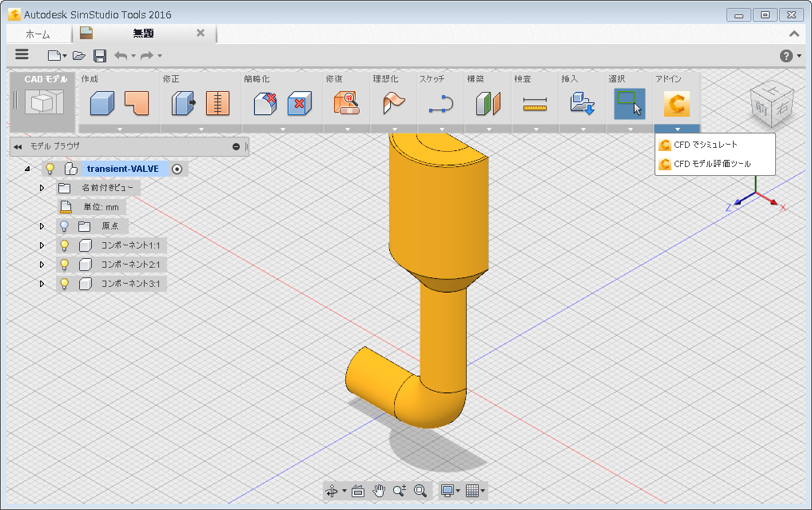This screenshot has width=812, height=510.
Task: Select the orange fillet shape icon in 作成
Action: (x=137, y=103)
